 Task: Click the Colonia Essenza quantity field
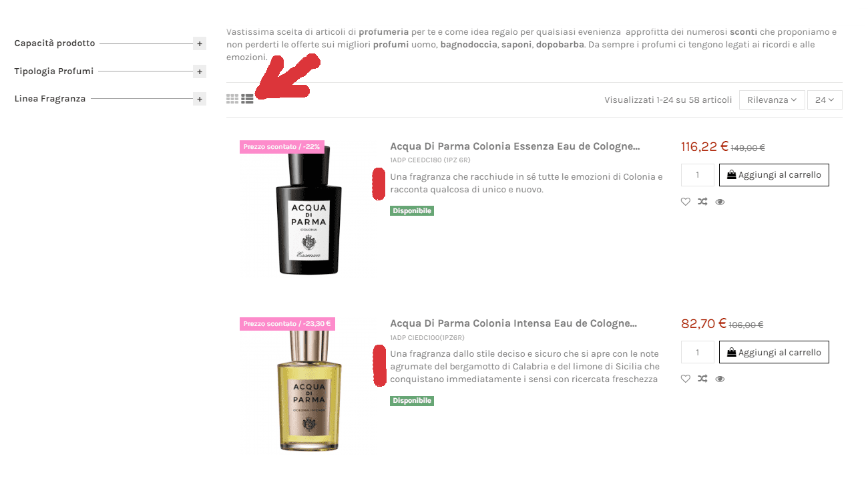pyautogui.click(x=698, y=175)
